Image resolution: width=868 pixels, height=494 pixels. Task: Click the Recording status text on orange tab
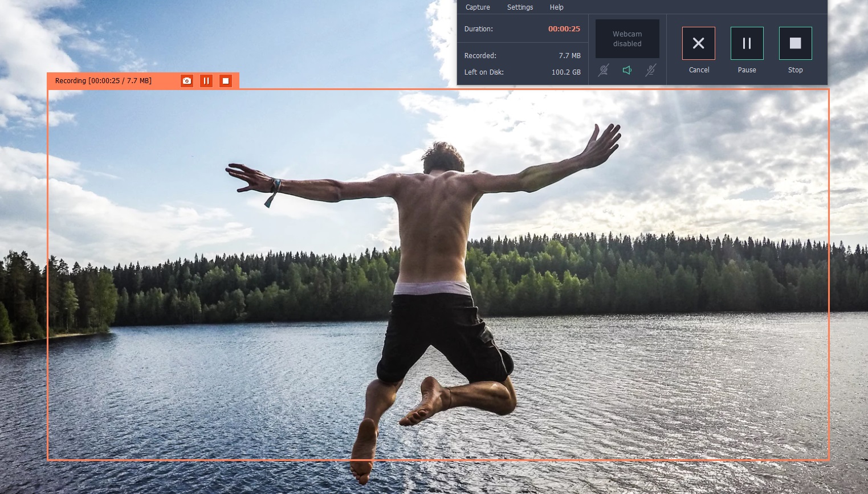pyautogui.click(x=103, y=81)
